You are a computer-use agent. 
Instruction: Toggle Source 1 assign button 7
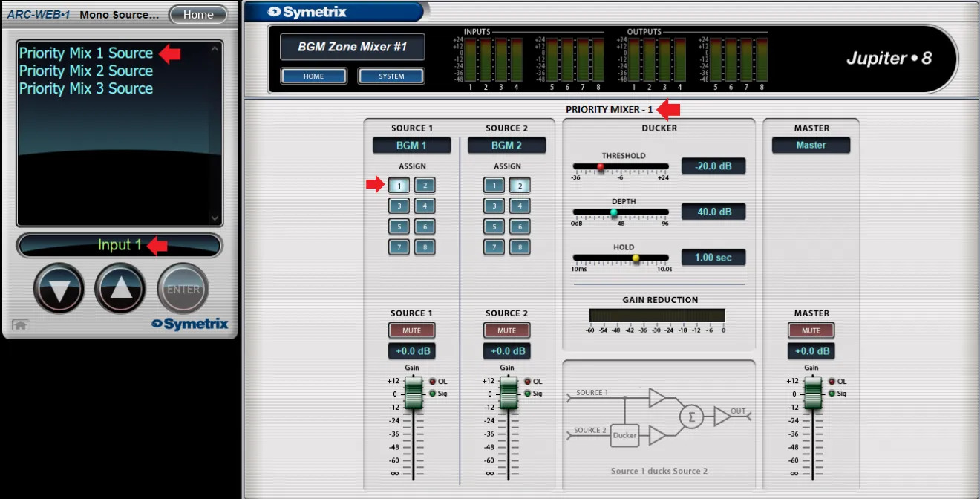399,247
